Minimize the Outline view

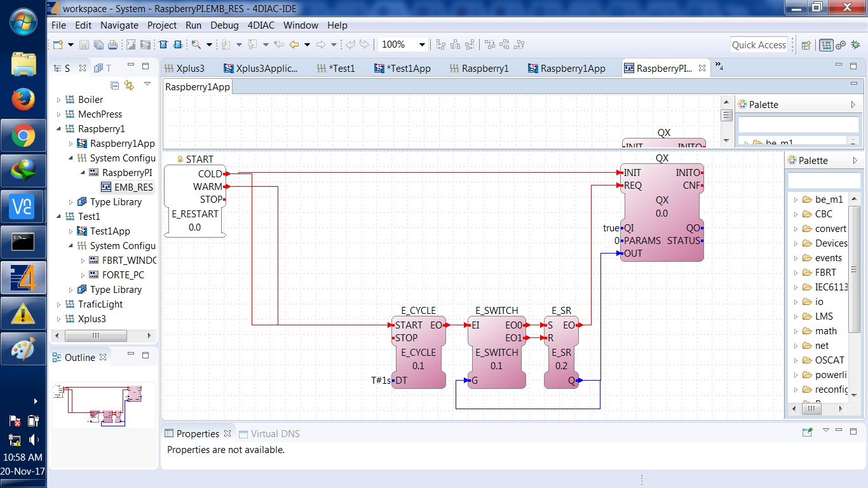click(x=131, y=355)
